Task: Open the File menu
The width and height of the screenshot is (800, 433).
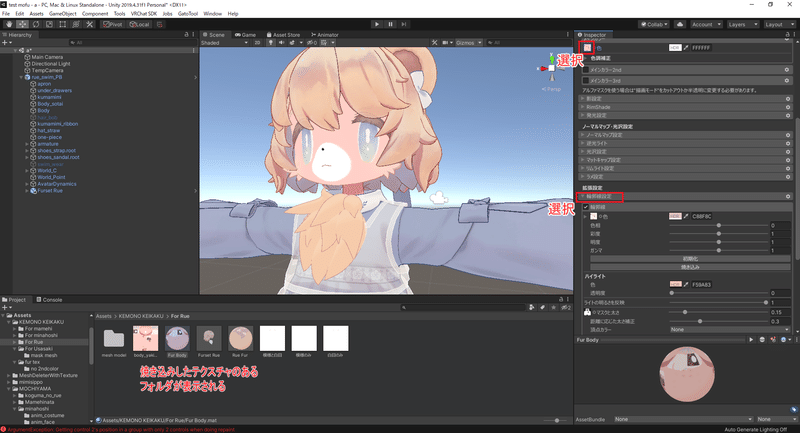Action: point(6,14)
